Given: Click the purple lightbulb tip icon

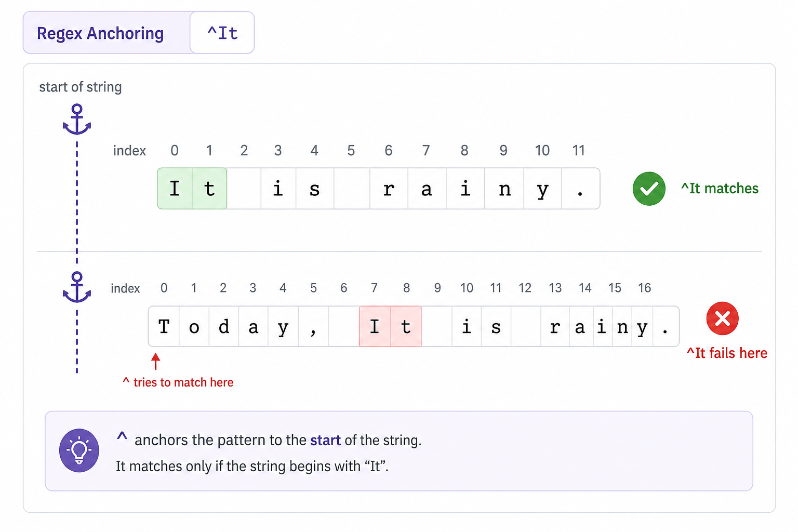Looking at the screenshot, I should pos(79,450).
